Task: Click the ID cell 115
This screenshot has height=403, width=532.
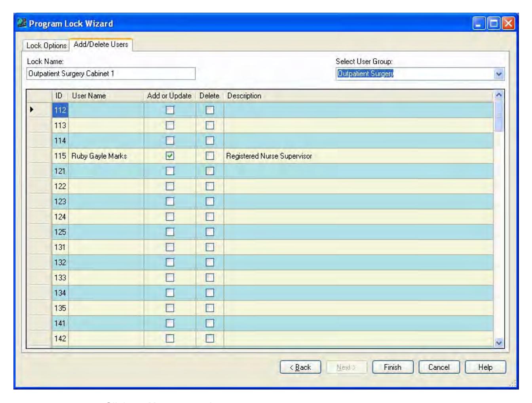Action: pos(60,156)
